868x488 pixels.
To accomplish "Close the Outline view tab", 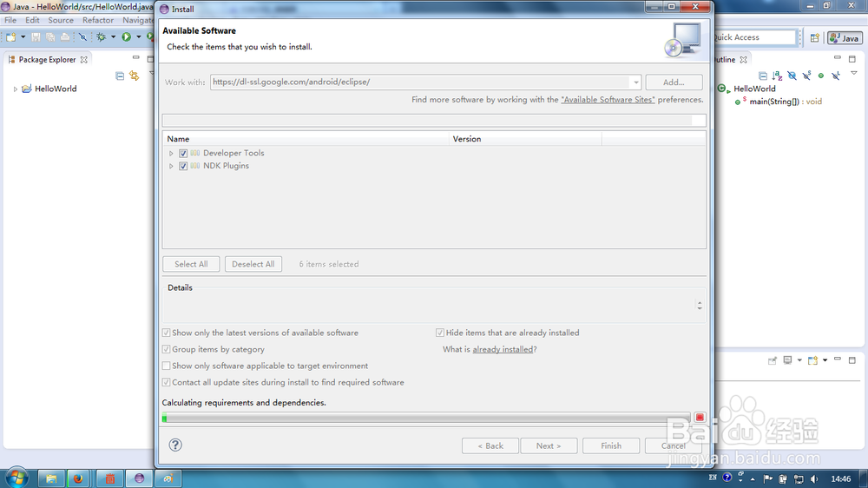I will (x=744, y=60).
